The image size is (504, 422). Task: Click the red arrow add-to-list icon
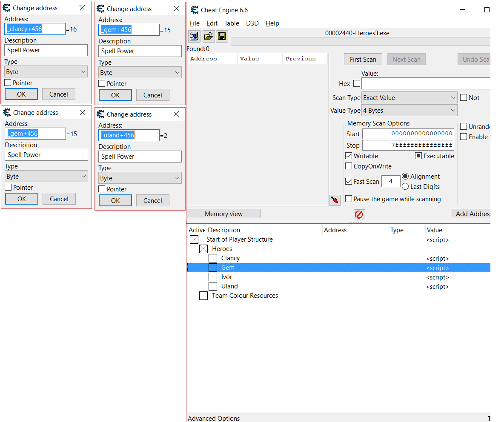(335, 200)
